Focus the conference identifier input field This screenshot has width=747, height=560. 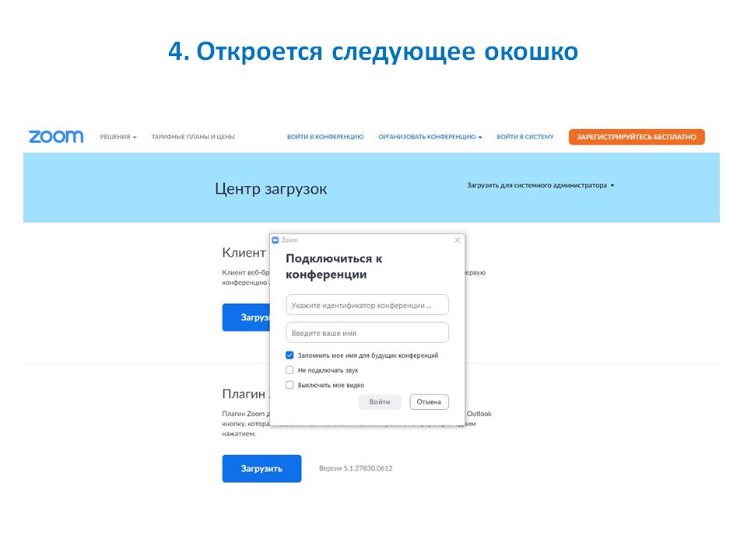(367, 305)
